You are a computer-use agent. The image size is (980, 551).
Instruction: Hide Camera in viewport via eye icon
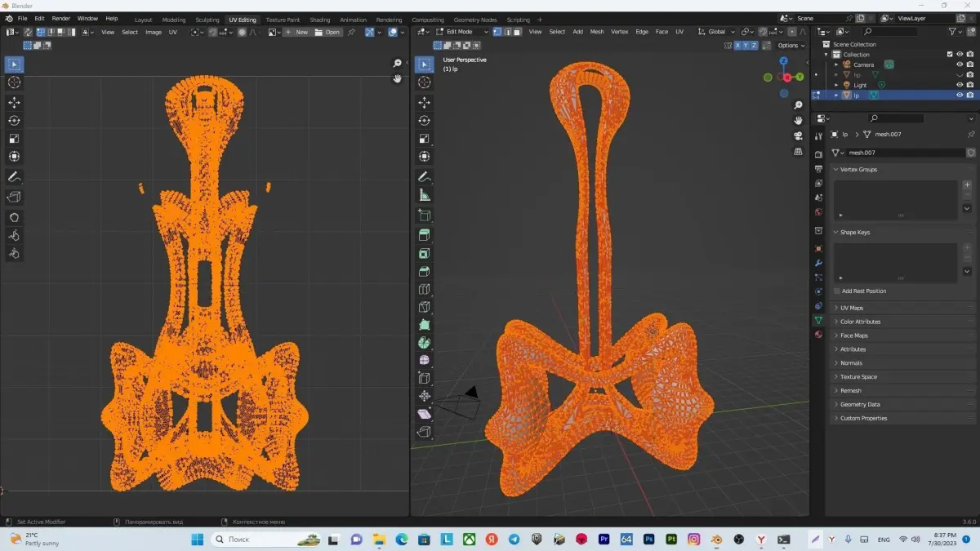pyautogui.click(x=960, y=64)
